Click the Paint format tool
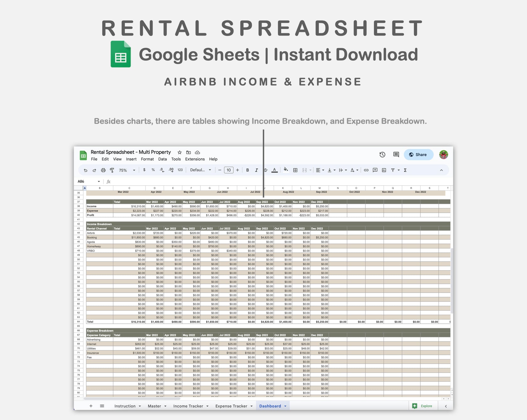The width and height of the screenshot is (527, 420). [112, 170]
